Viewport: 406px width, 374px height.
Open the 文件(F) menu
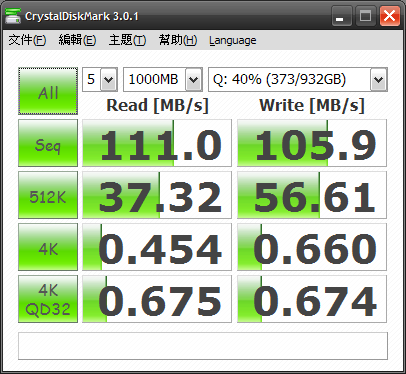tap(27, 40)
